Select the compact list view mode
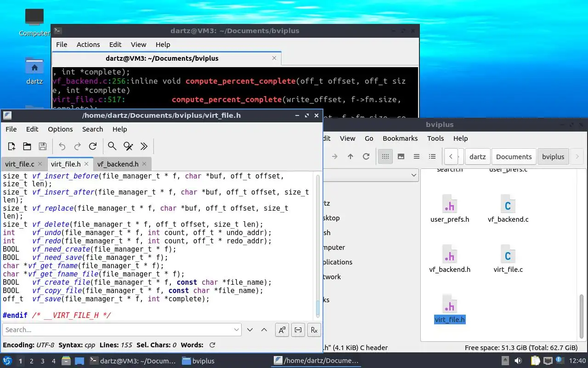Image resolution: width=588 pixels, height=368 pixels. pos(417,156)
